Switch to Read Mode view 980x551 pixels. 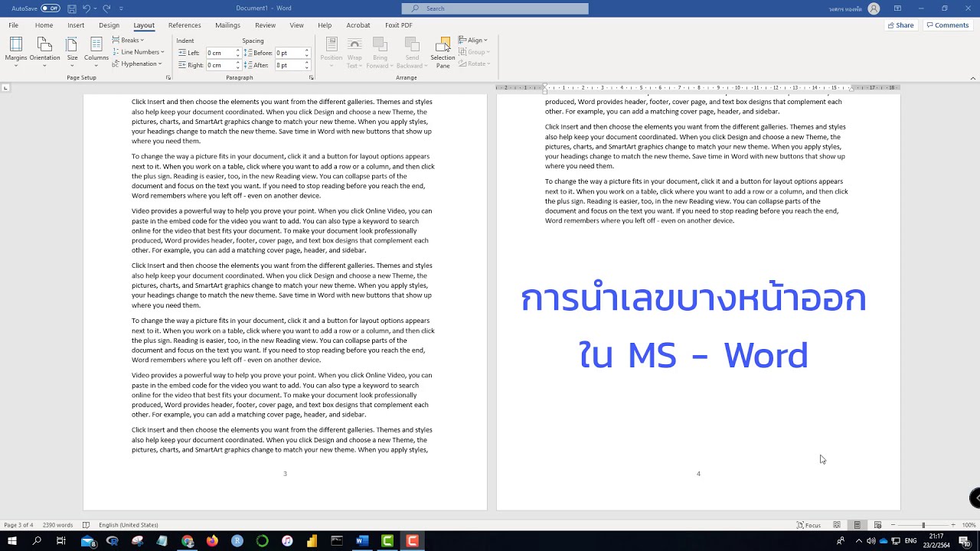pyautogui.click(x=837, y=525)
